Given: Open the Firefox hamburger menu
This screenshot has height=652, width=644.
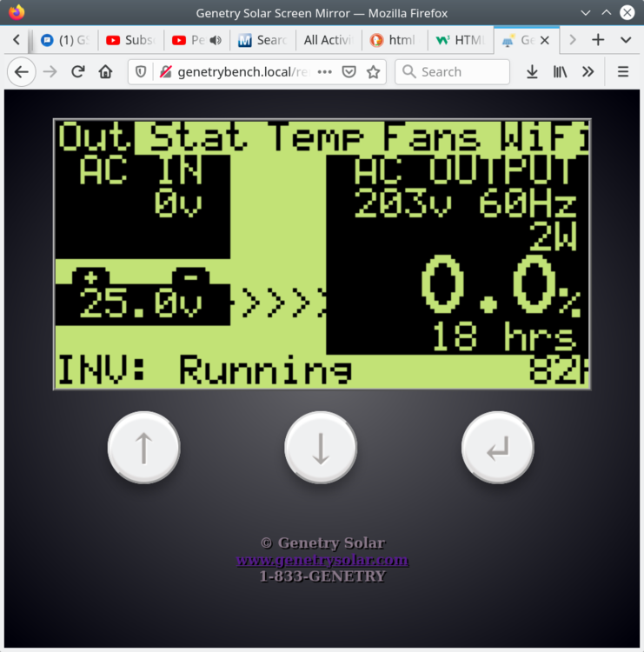Looking at the screenshot, I should point(623,72).
